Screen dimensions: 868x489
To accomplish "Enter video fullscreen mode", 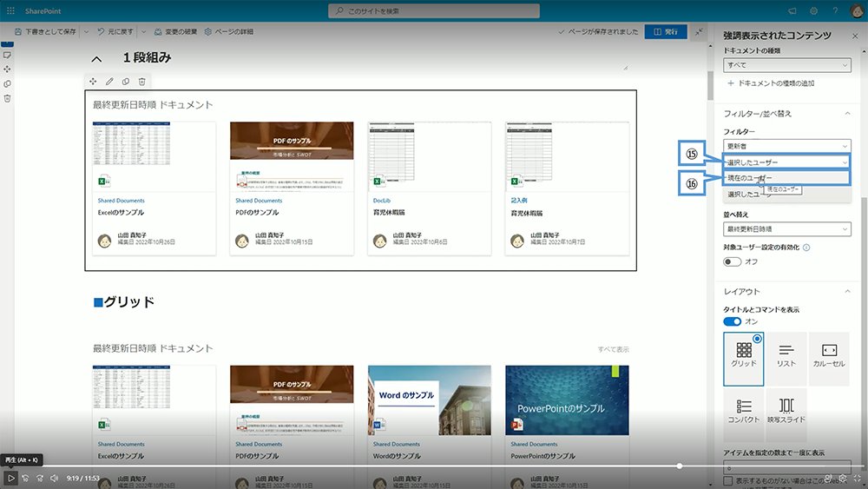I will coord(858,478).
